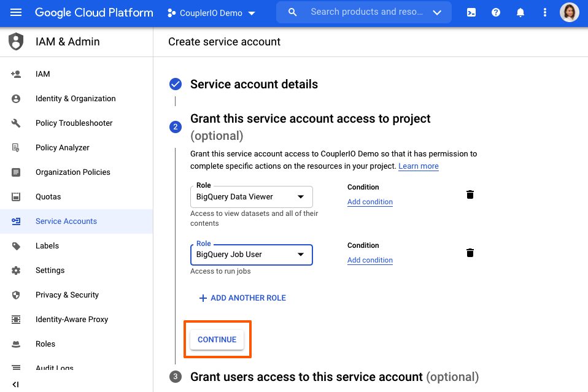Image resolution: width=588 pixels, height=392 pixels.
Task: Go to Policy Troubleshooter in sidebar
Action: coord(74,123)
